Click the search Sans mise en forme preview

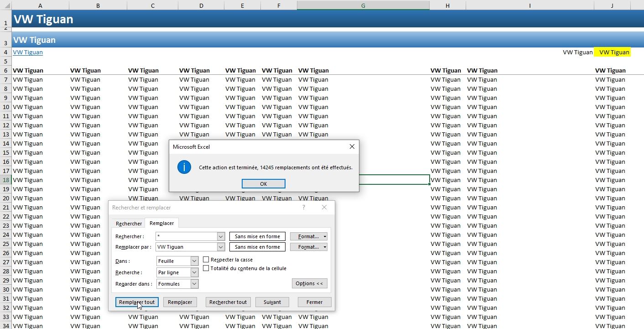coord(257,236)
